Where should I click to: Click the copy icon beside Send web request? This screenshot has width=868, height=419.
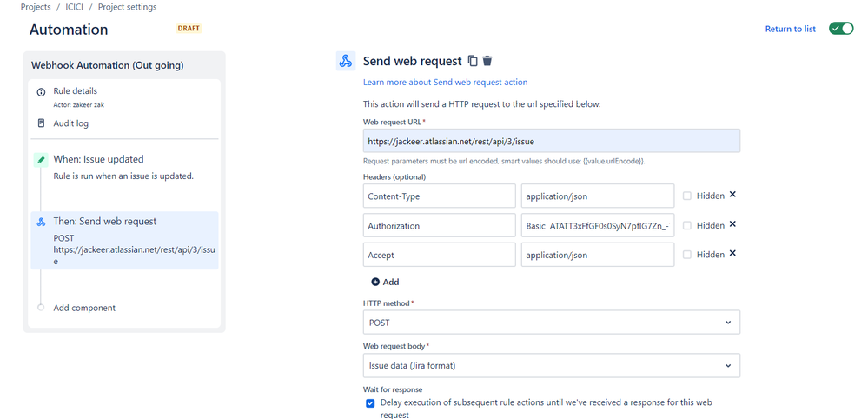(x=473, y=61)
